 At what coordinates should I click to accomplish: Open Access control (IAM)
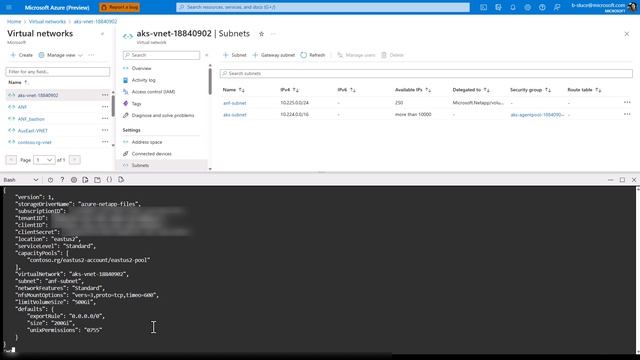pyautogui.click(x=153, y=92)
